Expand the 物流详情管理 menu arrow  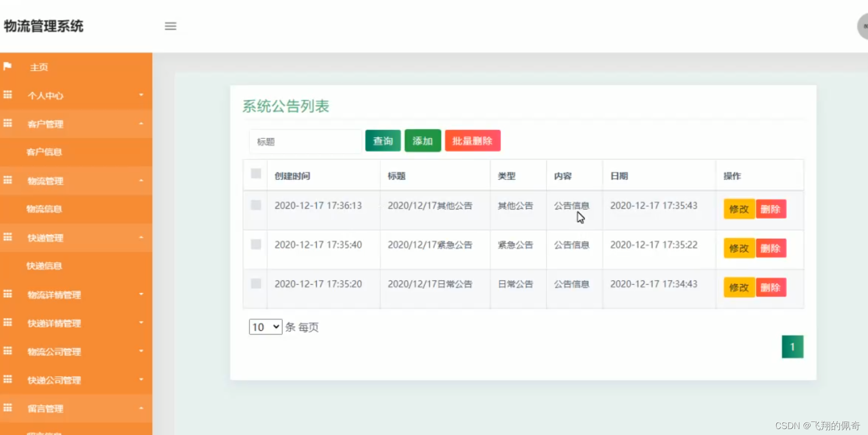(x=141, y=294)
